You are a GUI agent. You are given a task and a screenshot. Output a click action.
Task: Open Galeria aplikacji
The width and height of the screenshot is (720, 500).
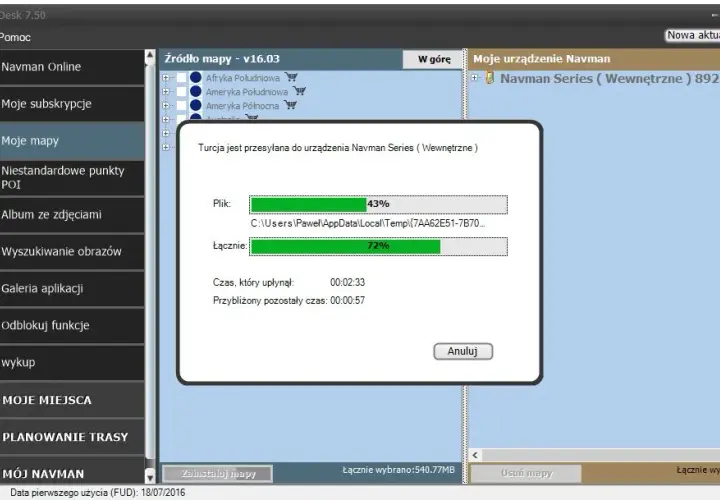pos(72,289)
